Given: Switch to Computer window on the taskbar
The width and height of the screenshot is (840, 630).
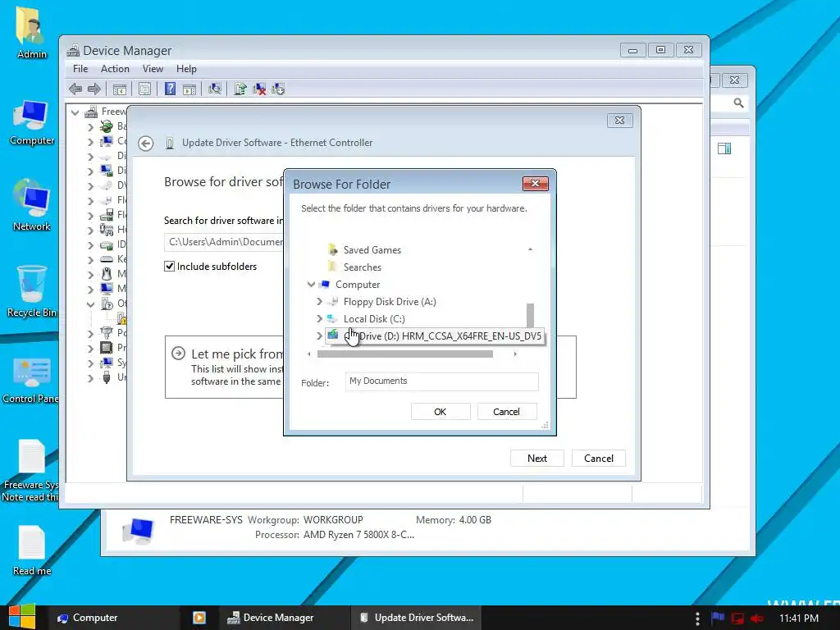Looking at the screenshot, I should pos(113,618).
